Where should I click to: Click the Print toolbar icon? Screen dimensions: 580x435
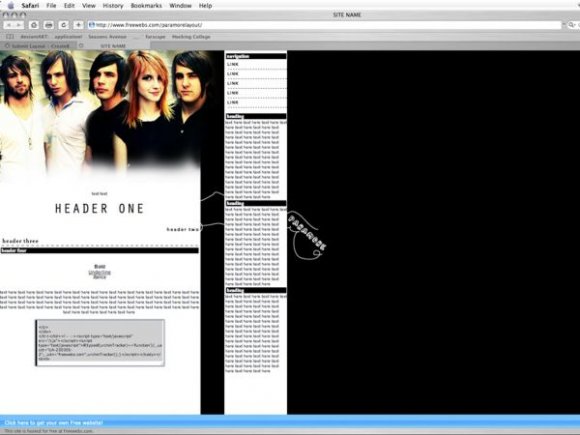[x=48, y=25]
